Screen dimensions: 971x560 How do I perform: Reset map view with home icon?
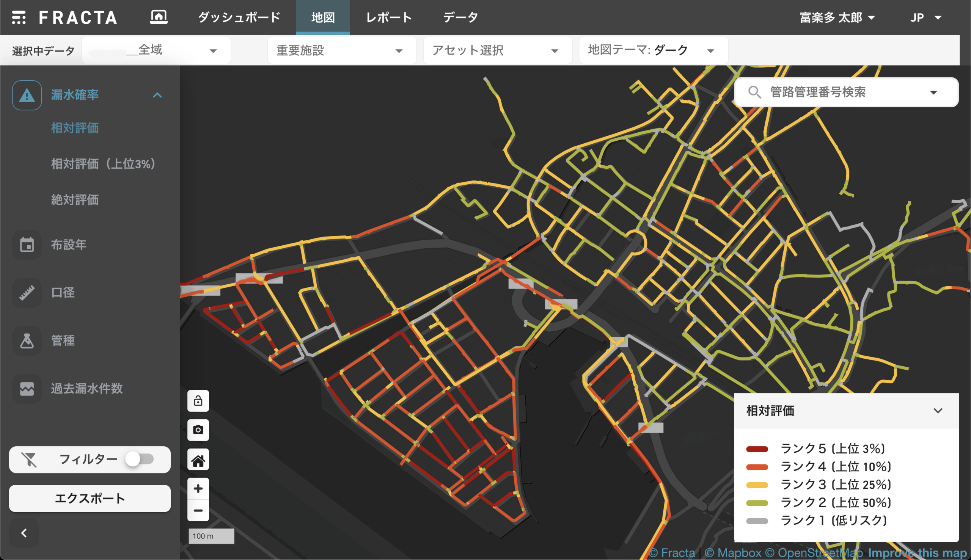(198, 460)
